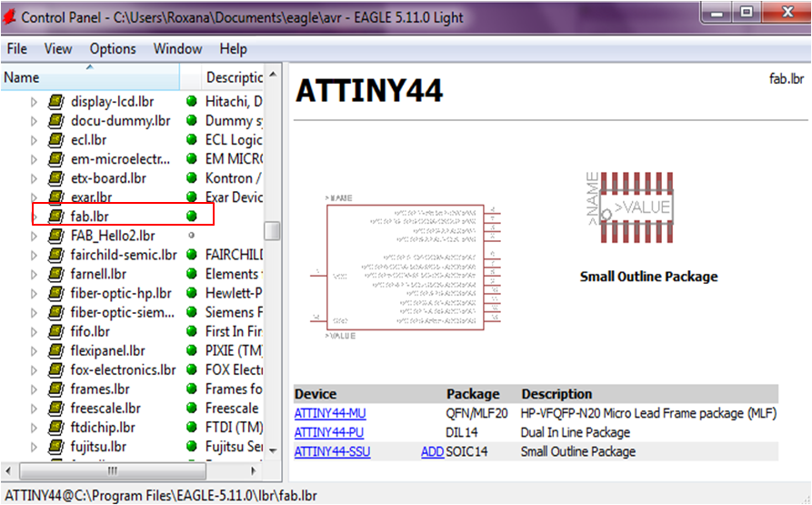
Task: Toggle the green in-use dot for ecl.lbr
Action: click(x=192, y=139)
